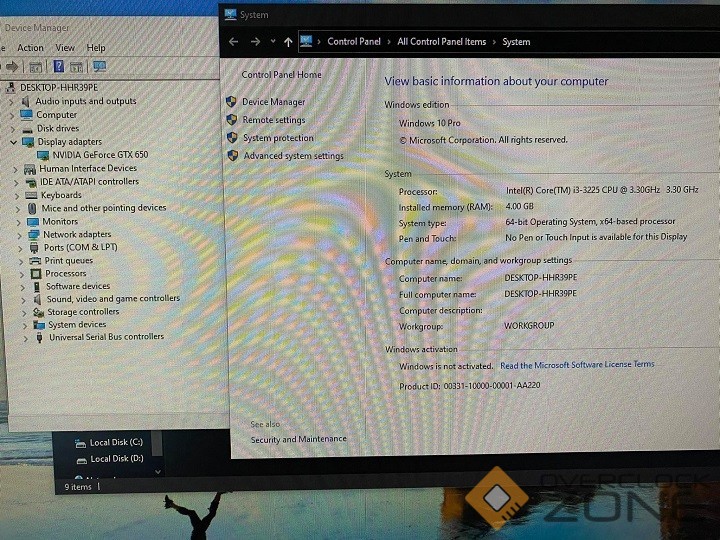Click the Human Interface Devices icon
The width and height of the screenshot is (720, 540).
click(x=30, y=169)
